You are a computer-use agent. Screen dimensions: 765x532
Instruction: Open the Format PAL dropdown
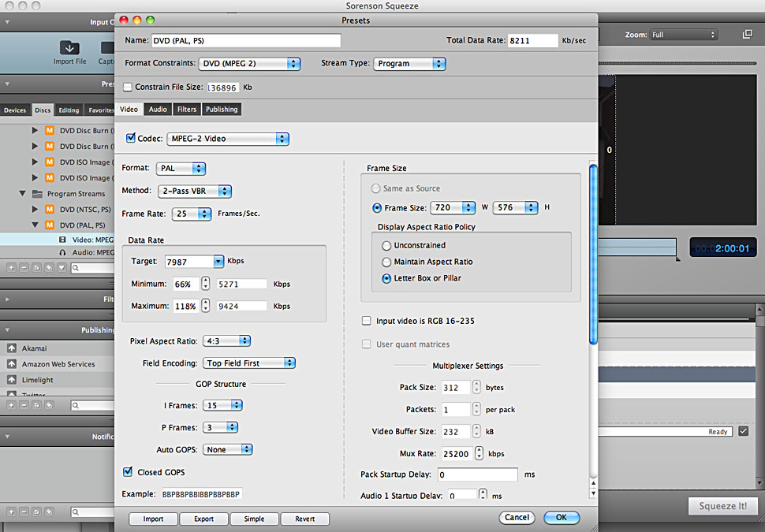[181, 168]
